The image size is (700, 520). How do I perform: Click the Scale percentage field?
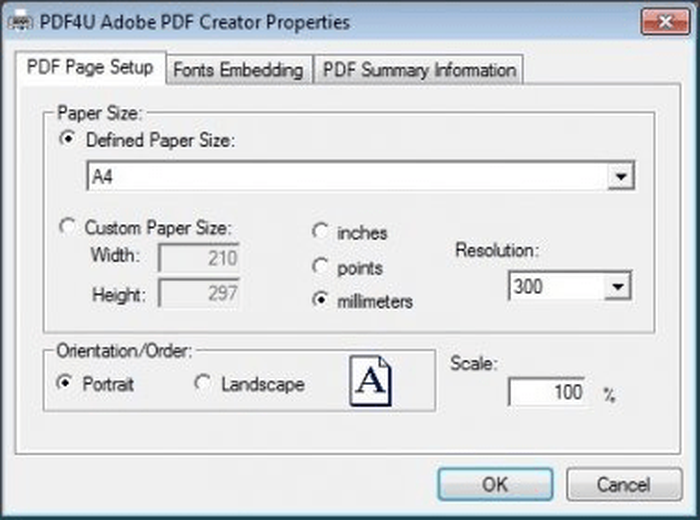(547, 392)
